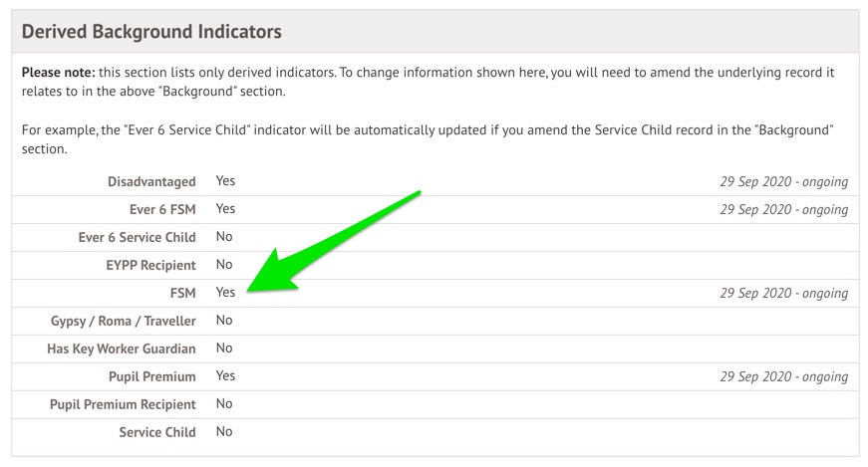Select the No value for Has Key Worker Guardian
Screen dimensions: 868x467
click(224, 348)
